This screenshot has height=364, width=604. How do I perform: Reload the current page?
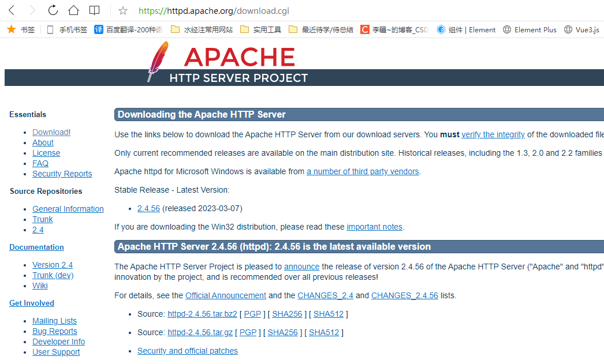pyautogui.click(x=53, y=10)
